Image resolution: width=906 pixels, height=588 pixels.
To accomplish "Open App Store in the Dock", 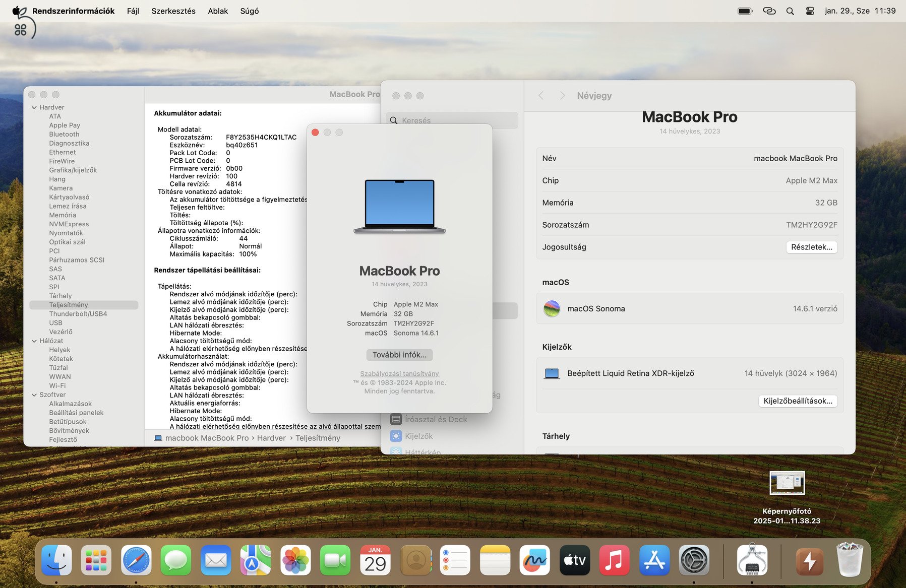I will (x=654, y=560).
